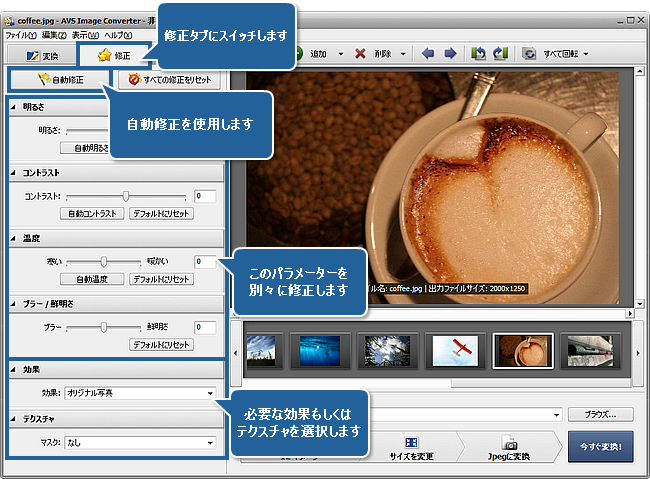Image resolution: width=650 pixels, height=479 pixels.
Task: Click the コントラスト slider handle
Action: tap(125, 196)
